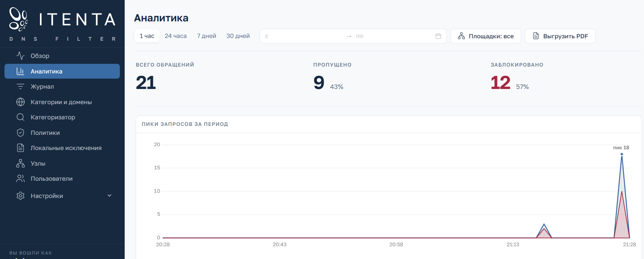The width and height of the screenshot is (644, 259).
Task: Click the passed count 9
Action: pos(319,83)
